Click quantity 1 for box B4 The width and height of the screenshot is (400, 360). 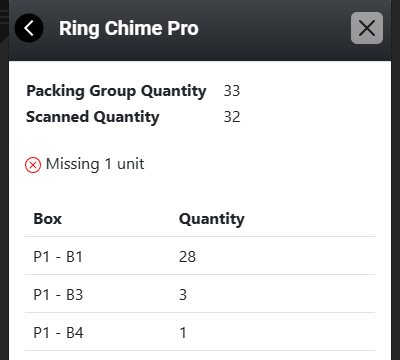183,333
